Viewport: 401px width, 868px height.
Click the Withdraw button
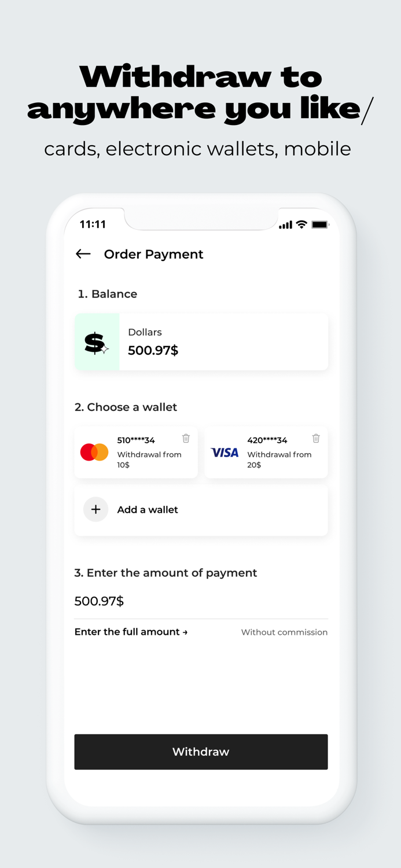201,752
